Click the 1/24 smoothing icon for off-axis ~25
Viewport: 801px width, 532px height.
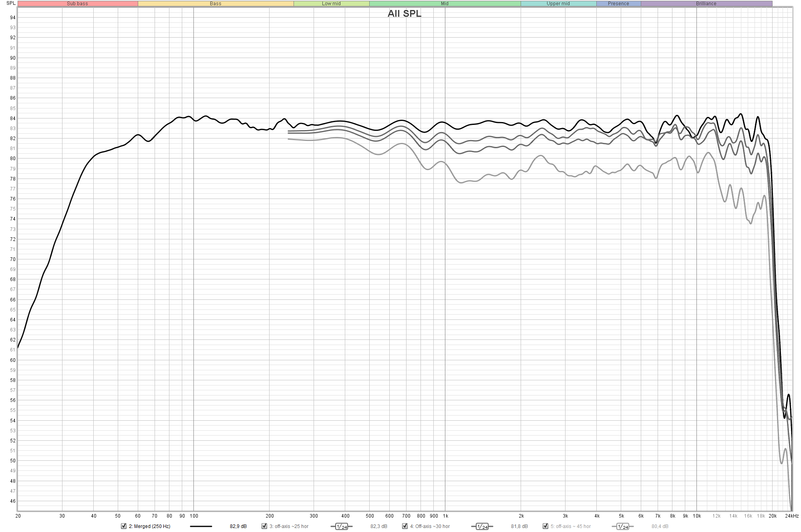342,526
